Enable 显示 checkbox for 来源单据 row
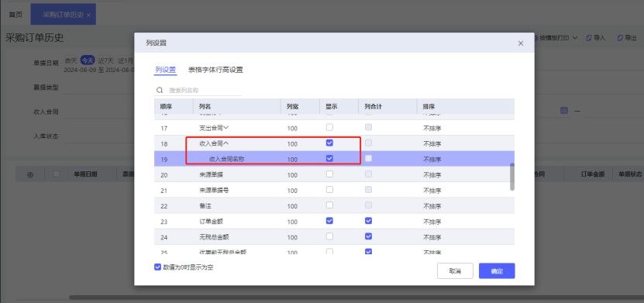The width and height of the screenshot is (644, 303). (x=329, y=174)
